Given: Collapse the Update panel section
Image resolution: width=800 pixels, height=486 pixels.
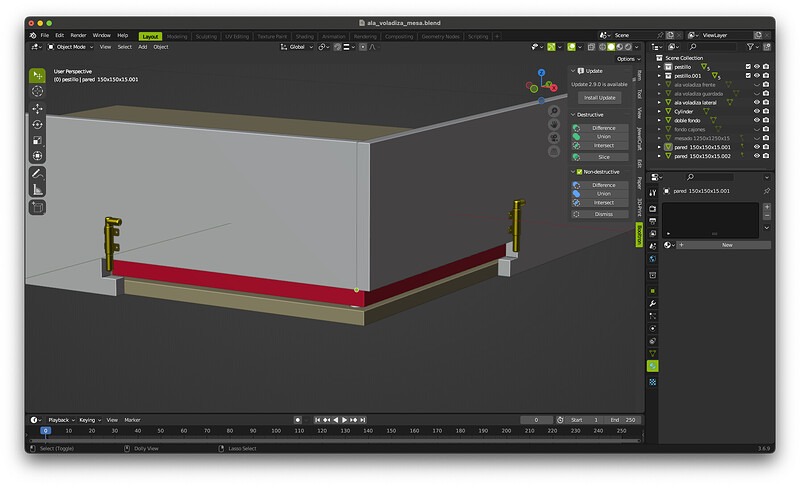Looking at the screenshot, I should tap(573, 71).
